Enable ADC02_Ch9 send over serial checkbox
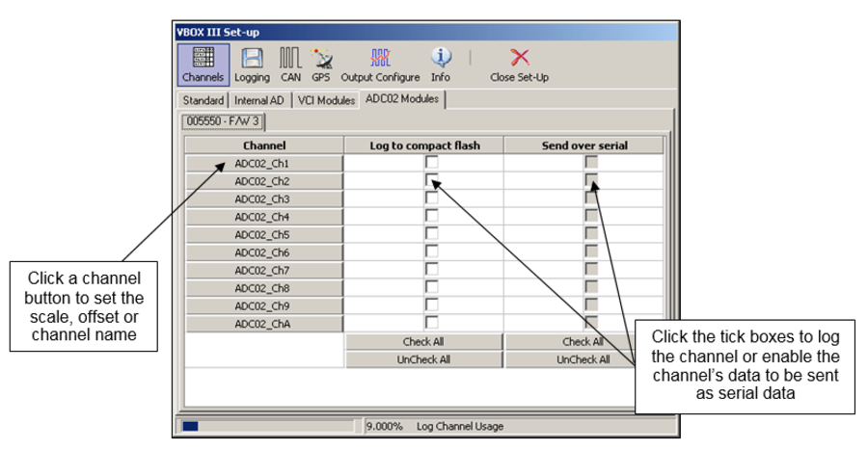The height and width of the screenshot is (450, 868). (591, 304)
